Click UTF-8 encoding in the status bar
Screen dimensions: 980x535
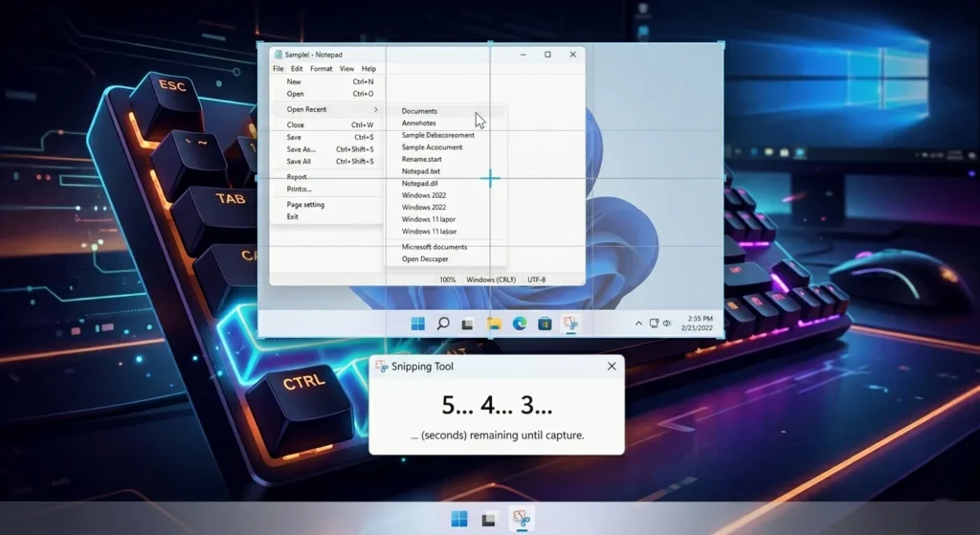536,280
